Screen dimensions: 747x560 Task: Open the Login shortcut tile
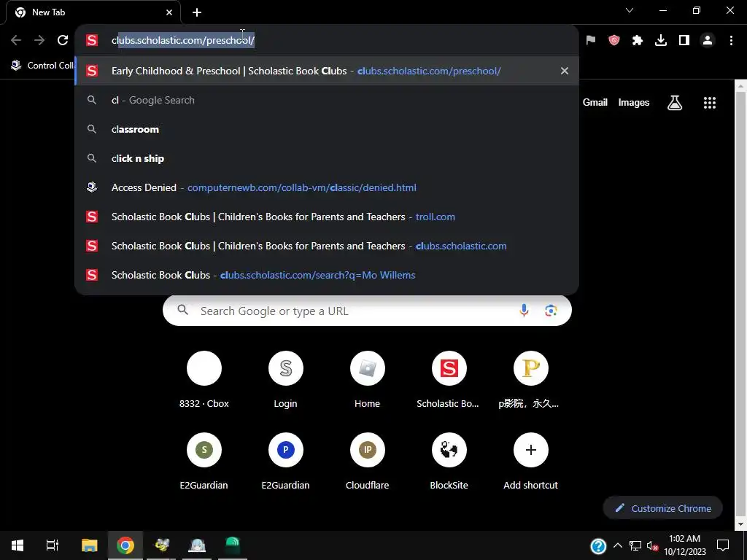coord(285,381)
